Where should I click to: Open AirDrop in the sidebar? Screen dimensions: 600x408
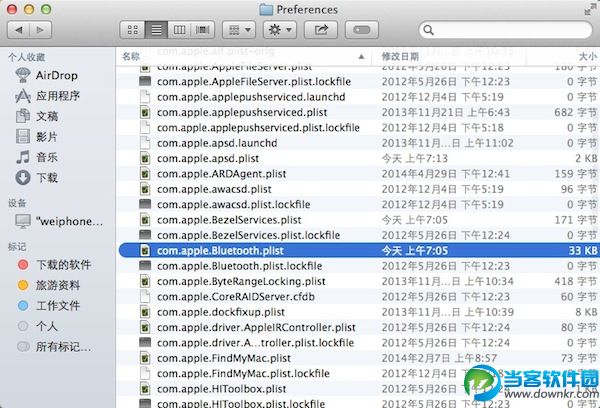[x=47, y=75]
